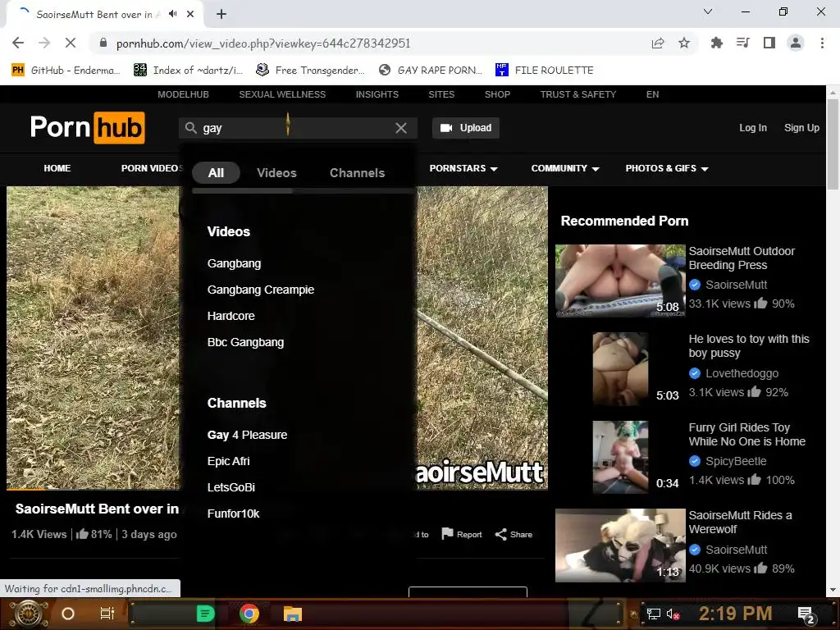Expand the COMMUNITY dropdown

coord(565,168)
